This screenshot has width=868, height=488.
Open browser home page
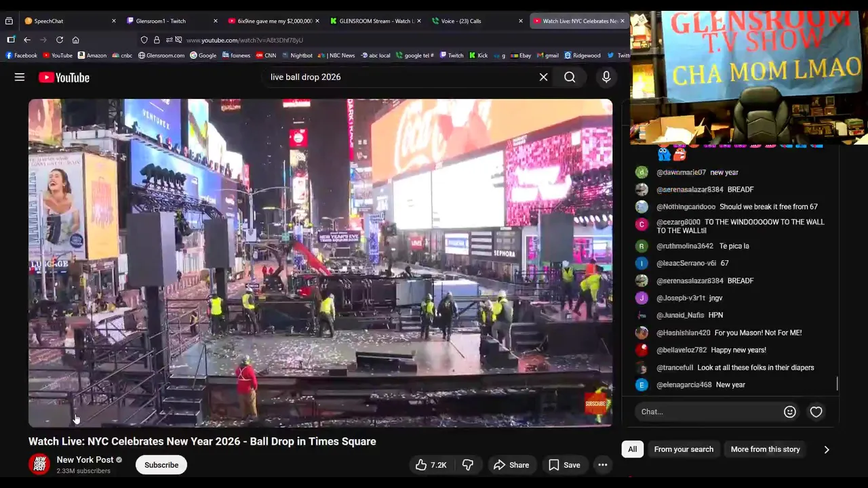pyautogui.click(x=75, y=40)
